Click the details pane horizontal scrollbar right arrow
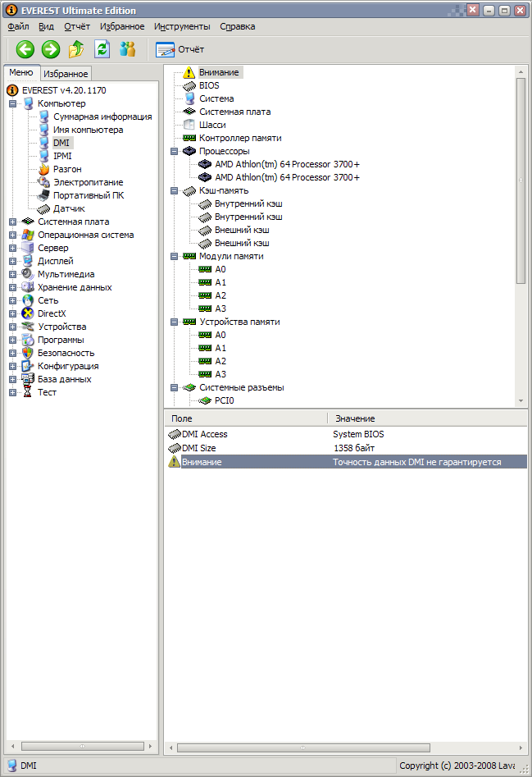This screenshot has width=532, height=777. (x=521, y=747)
